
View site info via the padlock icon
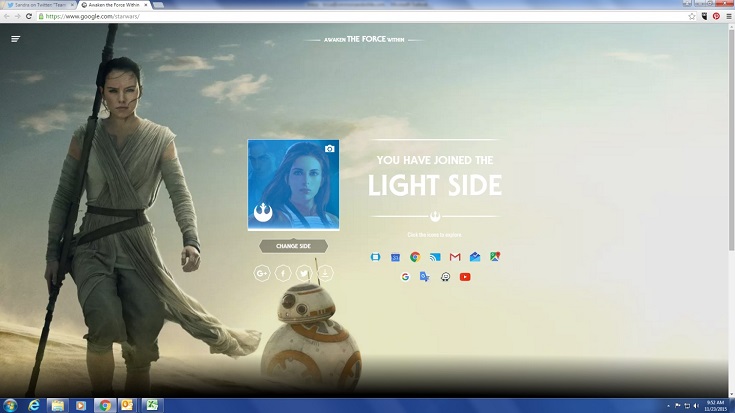pos(41,16)
